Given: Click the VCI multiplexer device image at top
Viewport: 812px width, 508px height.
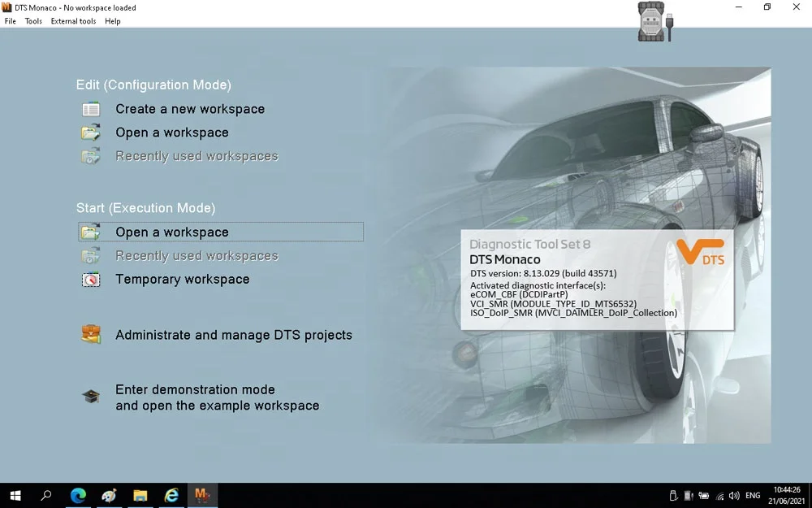Looking at the screenshot, I should [650, 22].
